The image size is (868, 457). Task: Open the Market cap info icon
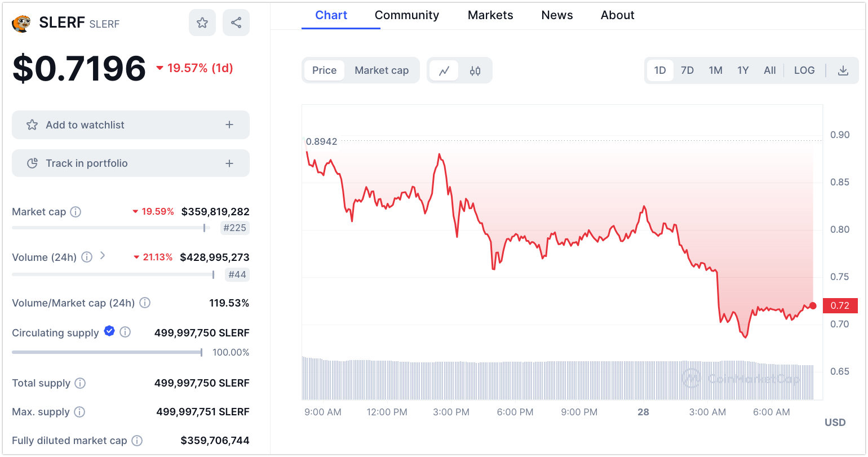pyautogui.click(x=76, y=212)
